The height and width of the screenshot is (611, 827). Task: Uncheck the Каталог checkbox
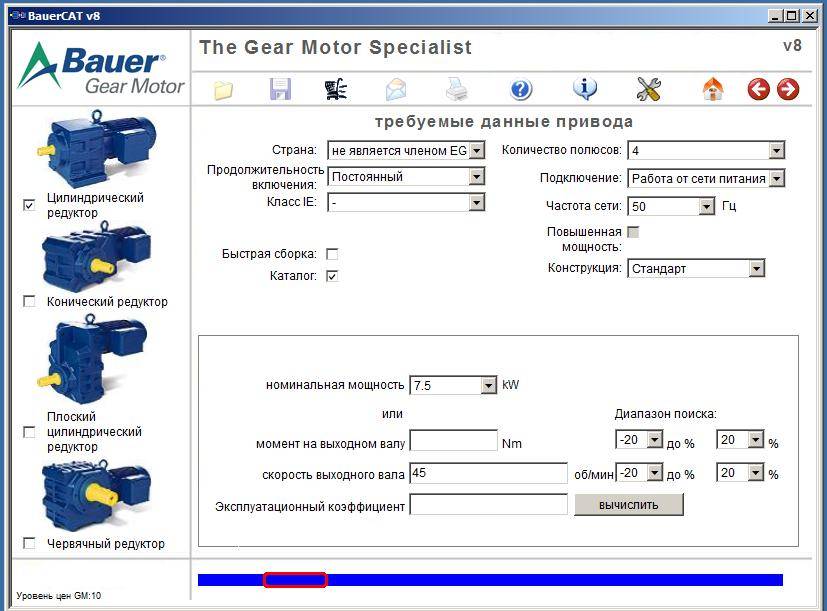coord(332,276)
